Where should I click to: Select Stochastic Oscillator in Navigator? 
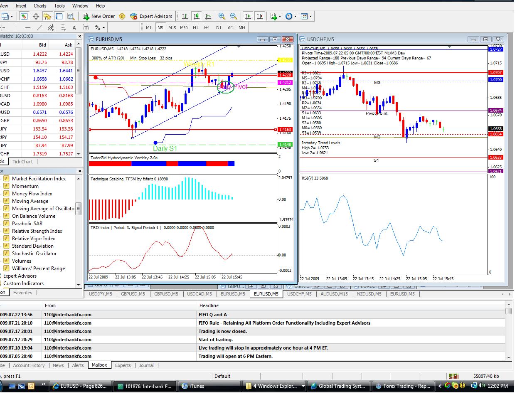34,254
